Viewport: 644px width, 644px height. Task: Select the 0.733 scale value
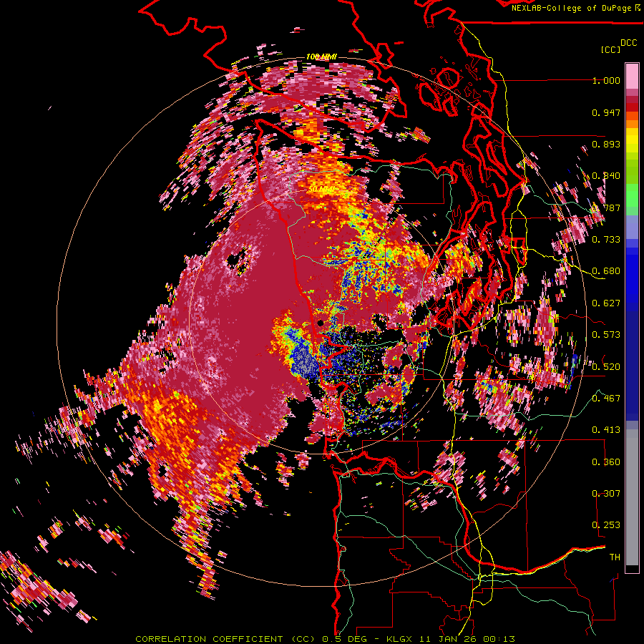pos(606,240)
